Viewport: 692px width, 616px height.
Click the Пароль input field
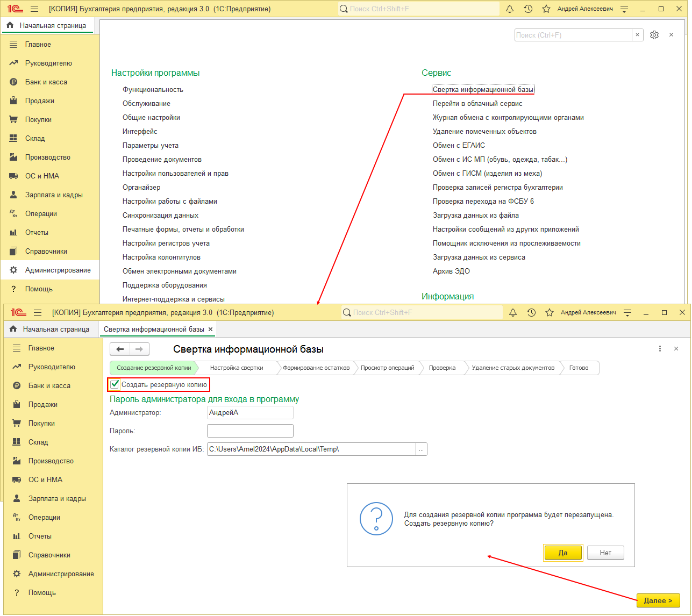point(250,431)
